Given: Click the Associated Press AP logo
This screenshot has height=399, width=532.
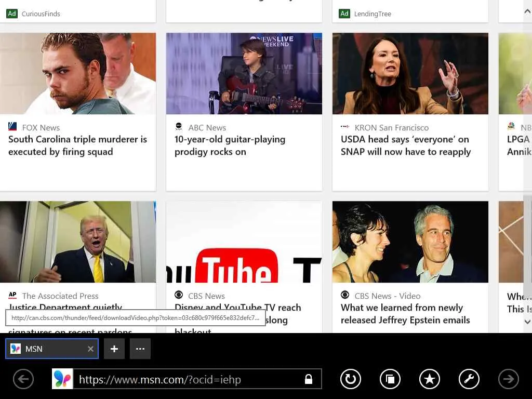Looking at the screenshot, I should click(12, 295).
